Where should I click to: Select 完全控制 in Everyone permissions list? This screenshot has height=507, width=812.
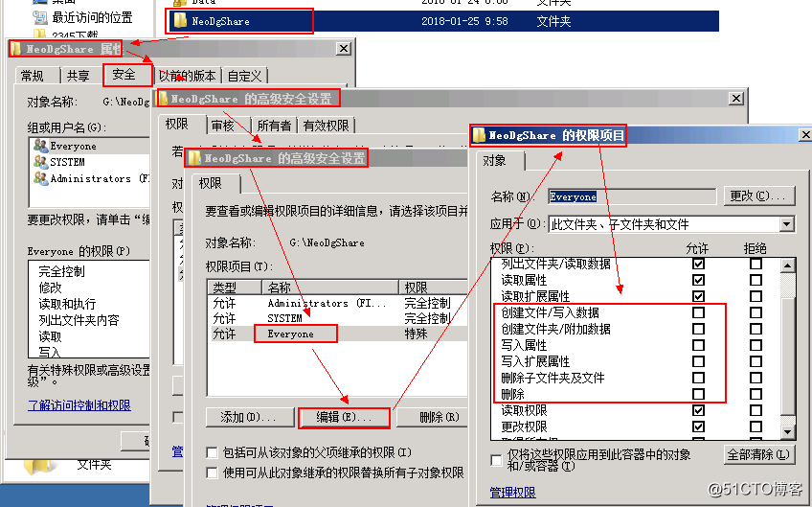[61, 271]
